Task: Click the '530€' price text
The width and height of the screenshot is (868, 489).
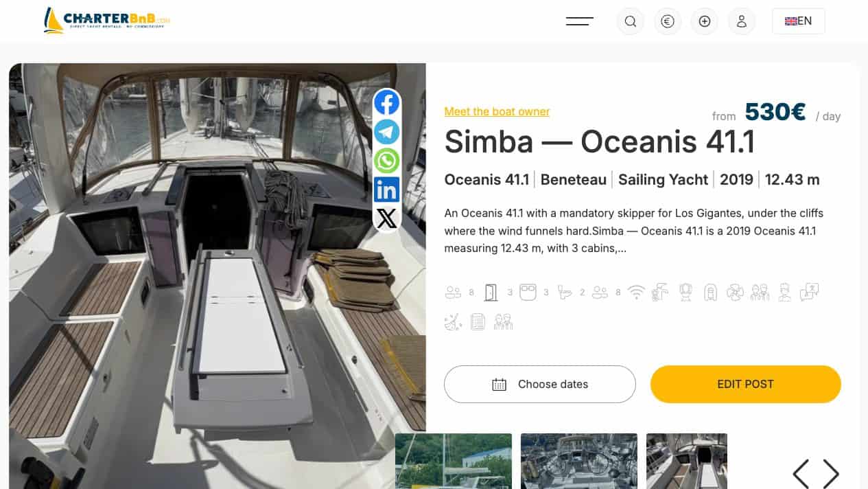Action: pyautogui.click(x=775, y=112)
